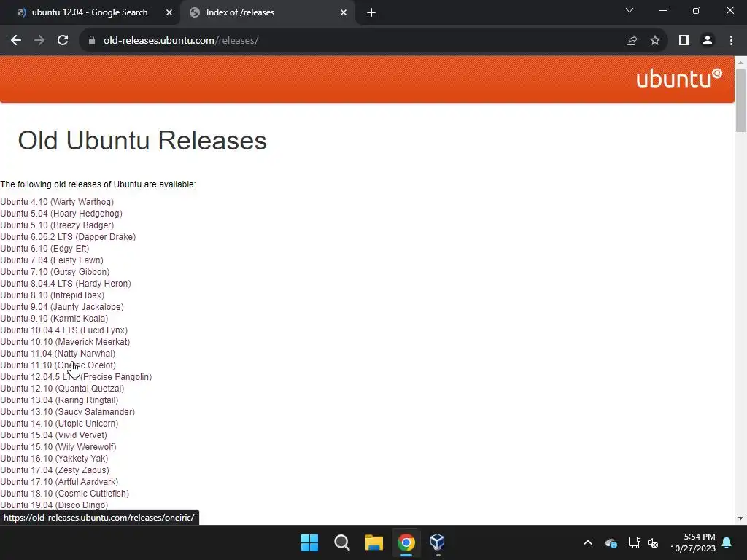
Task: Open Ubuntu 18.10 (Cosmic Cuttlefish) link
Action: click(x=65, y=494)
